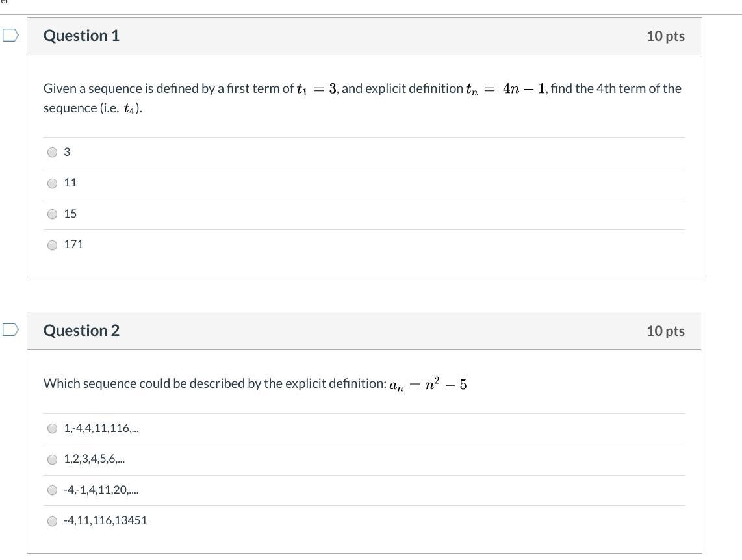Select the radio button for answer 3

coord(53,152)
